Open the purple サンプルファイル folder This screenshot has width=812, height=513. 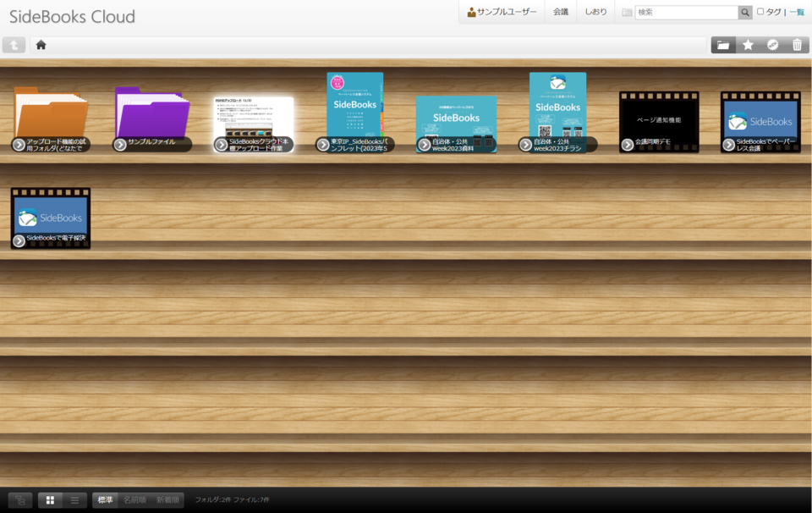tap(152, 119)
